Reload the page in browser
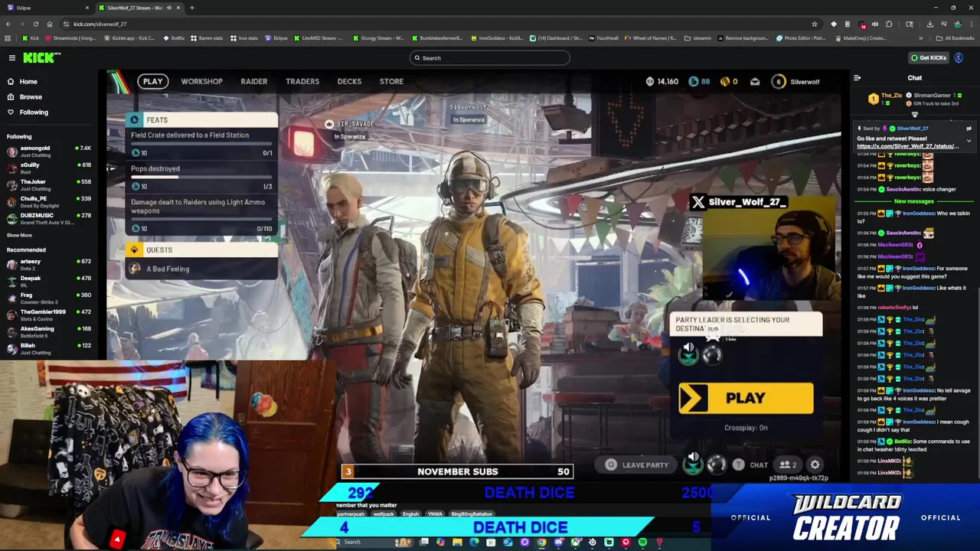The image size is (980, 551). click(x=35, y=24)
